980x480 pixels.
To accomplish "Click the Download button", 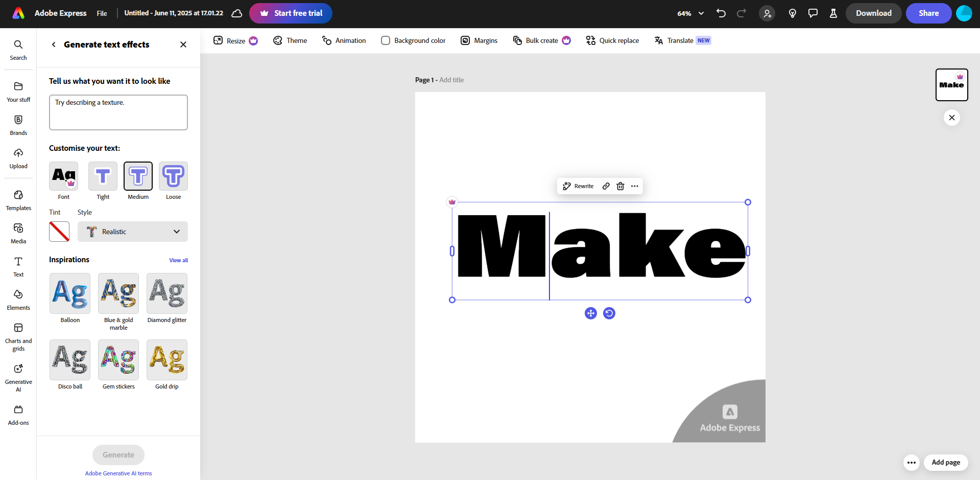I will click(x=873, y=13).
